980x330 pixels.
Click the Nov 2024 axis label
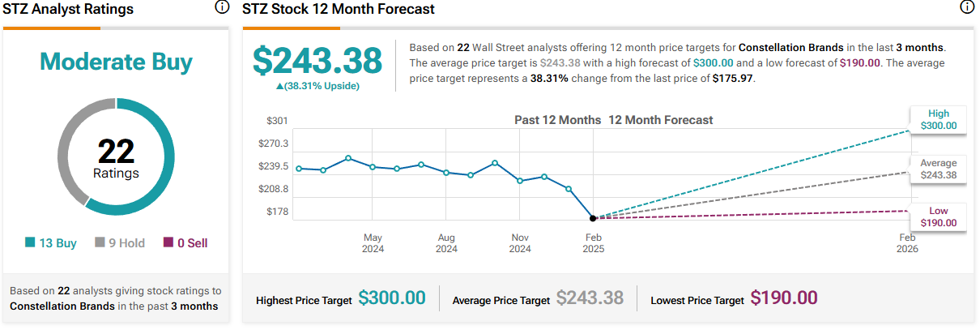click(x=520, y=242)
